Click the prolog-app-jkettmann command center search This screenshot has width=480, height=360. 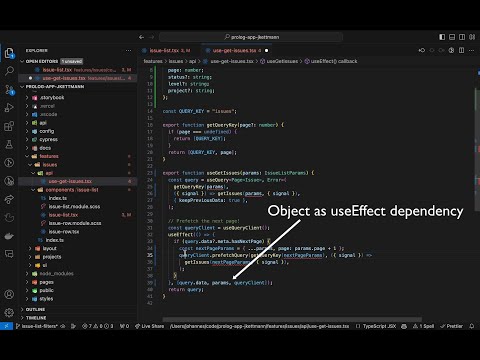coord(252,37)
